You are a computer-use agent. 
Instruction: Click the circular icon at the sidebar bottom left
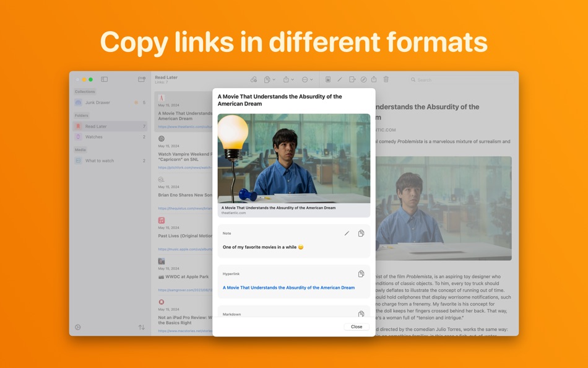pyautogui.click(x=77, y=327)
